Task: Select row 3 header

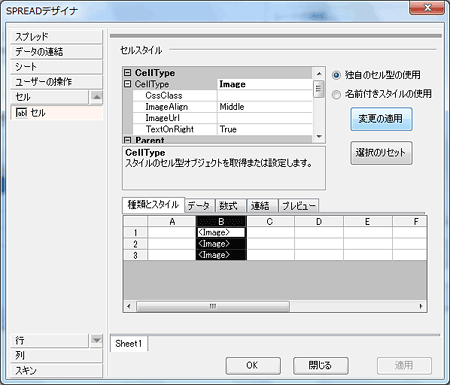Action: (x=135, y=255)
